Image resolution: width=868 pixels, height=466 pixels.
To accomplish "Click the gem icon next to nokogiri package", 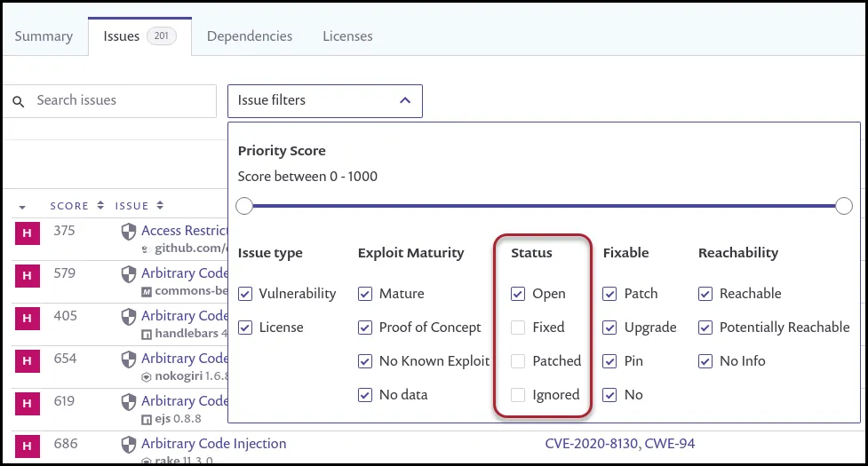I will click(x=146, y=377).
